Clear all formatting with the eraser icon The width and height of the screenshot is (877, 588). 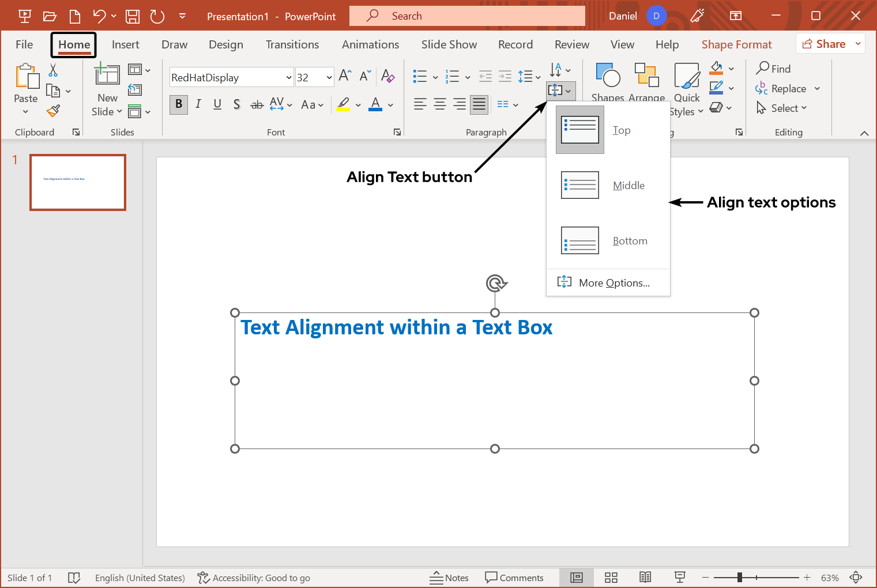point(388,76)
